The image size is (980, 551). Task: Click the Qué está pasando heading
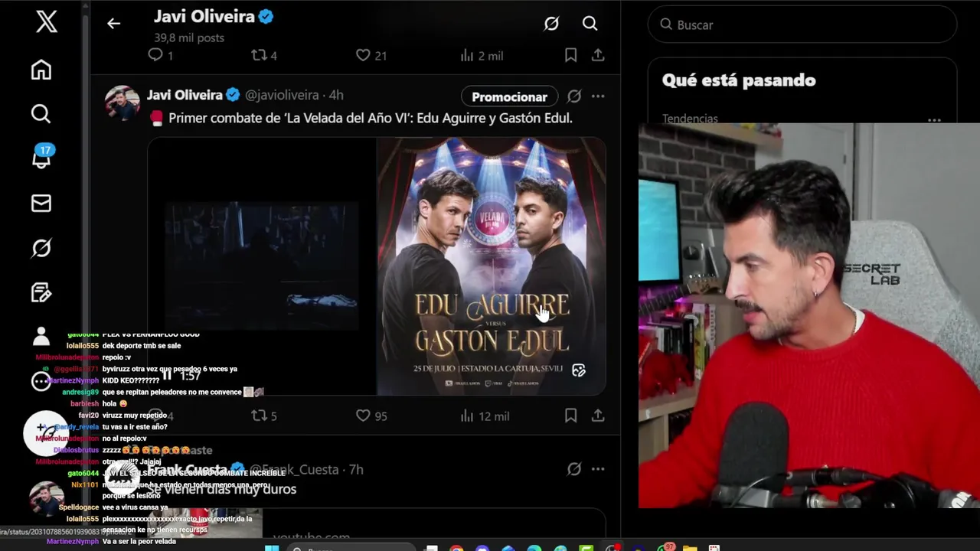(739, 80)
